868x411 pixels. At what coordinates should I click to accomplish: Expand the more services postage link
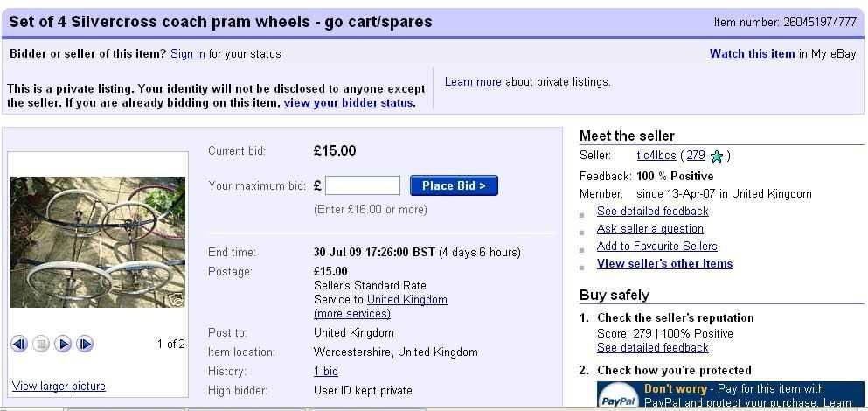coord(352,314)
